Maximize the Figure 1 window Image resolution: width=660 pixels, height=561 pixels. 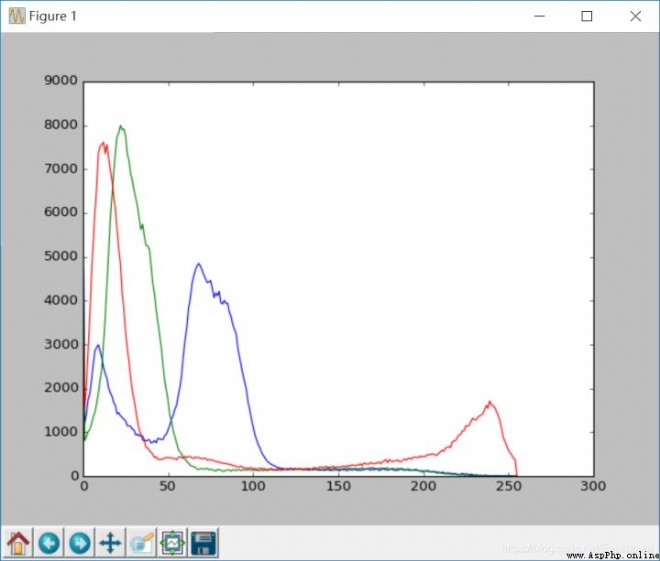[x=587, y=16]
